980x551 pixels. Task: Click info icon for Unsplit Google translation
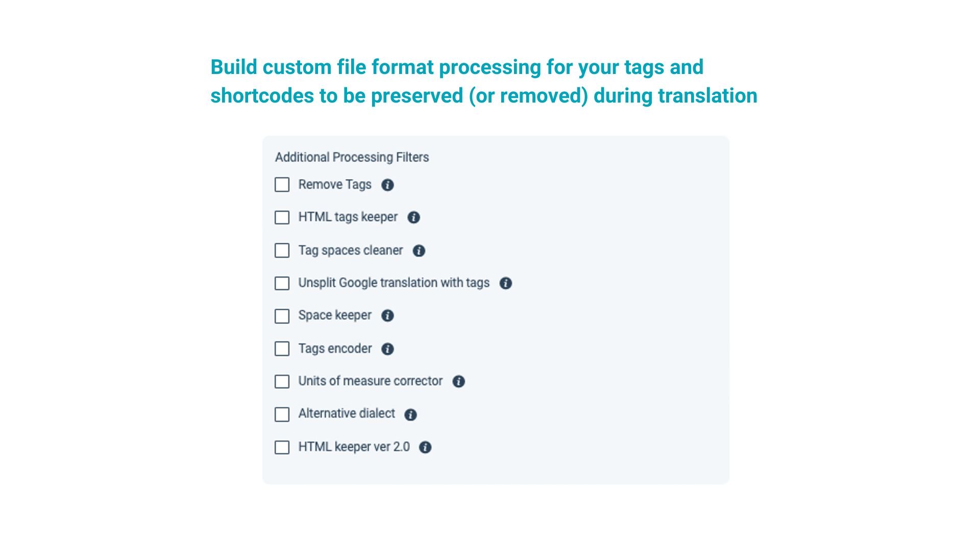505,284
